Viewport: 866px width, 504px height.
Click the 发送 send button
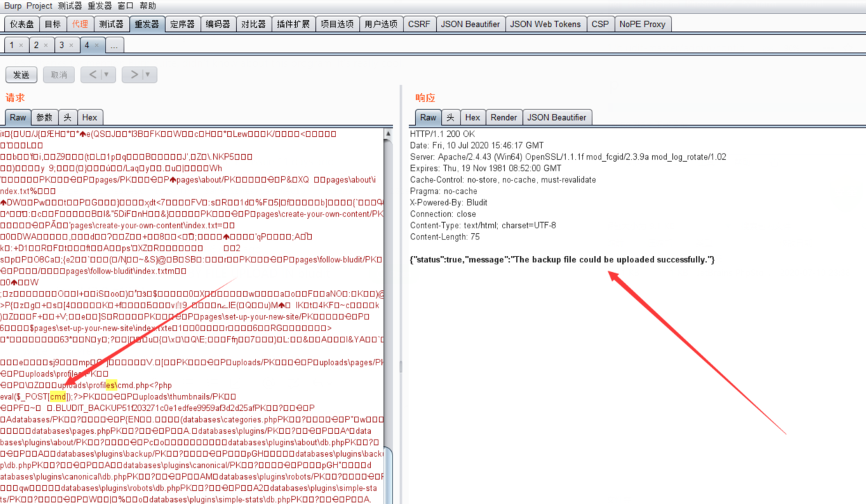tap(22, 74)
